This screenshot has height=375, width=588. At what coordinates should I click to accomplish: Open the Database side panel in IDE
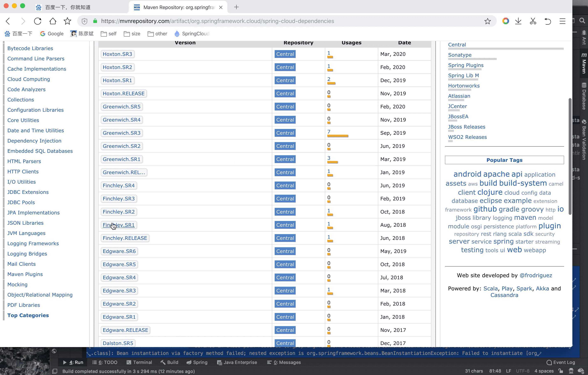click(x=584, y=96)
